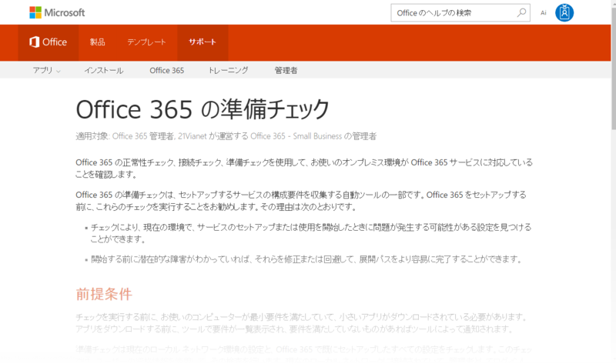Go to the インストール section
The width and height of the screenshot is (616, 364).
104,70
